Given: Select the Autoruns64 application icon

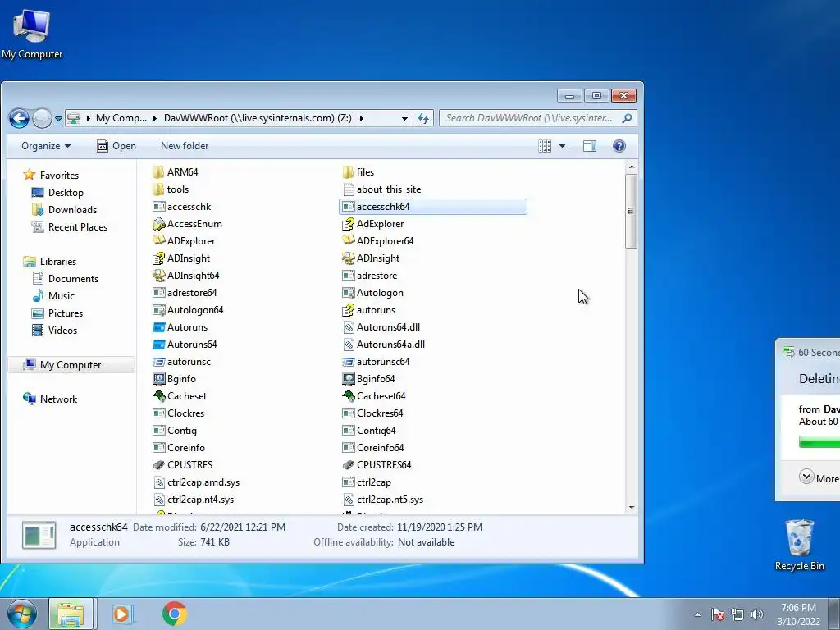Looking at the screenshot, I should tap(158, 345).
